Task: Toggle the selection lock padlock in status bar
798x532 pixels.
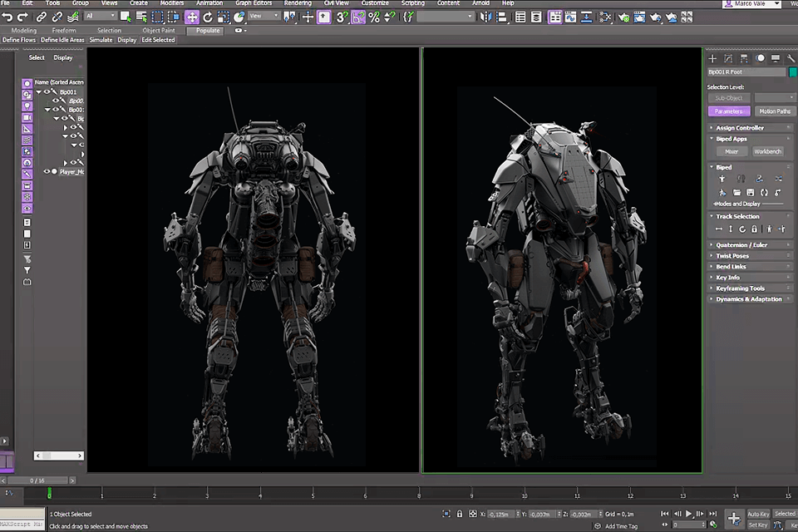Action: (460, 514)
